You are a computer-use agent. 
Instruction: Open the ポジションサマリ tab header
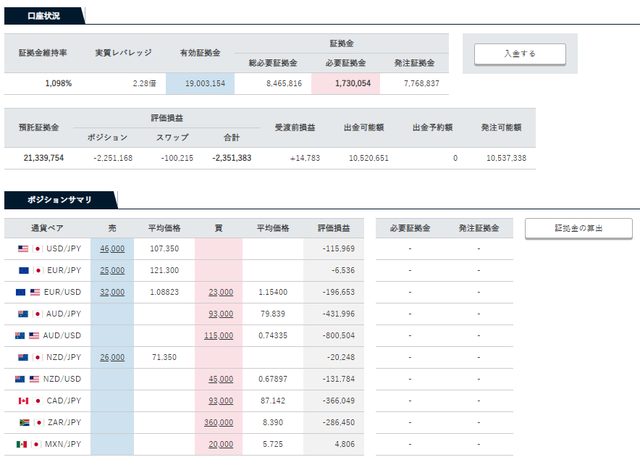60,200
